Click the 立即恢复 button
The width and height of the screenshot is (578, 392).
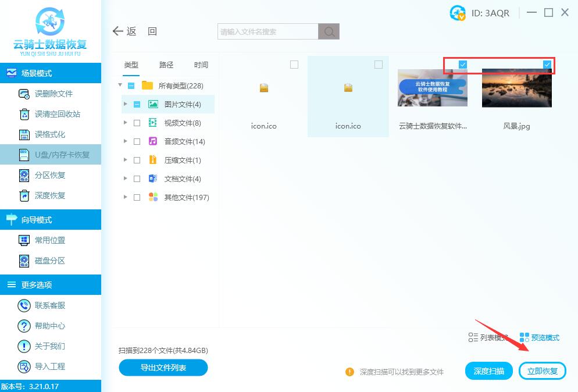click(x=542, y=371)
